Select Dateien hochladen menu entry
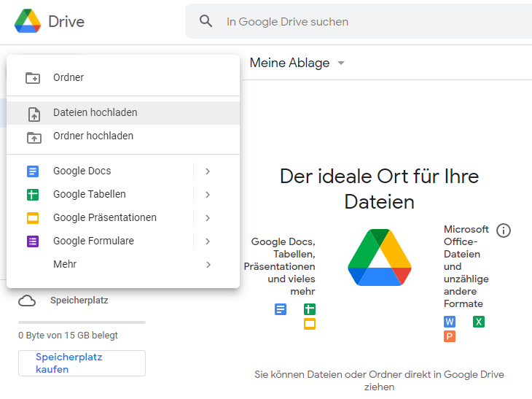 [123, 113]
